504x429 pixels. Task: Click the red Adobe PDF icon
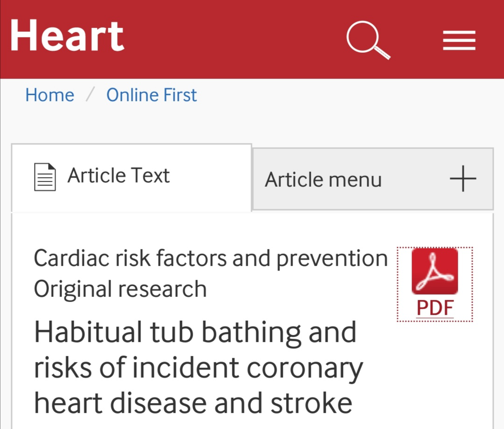[x=434, y=271]
